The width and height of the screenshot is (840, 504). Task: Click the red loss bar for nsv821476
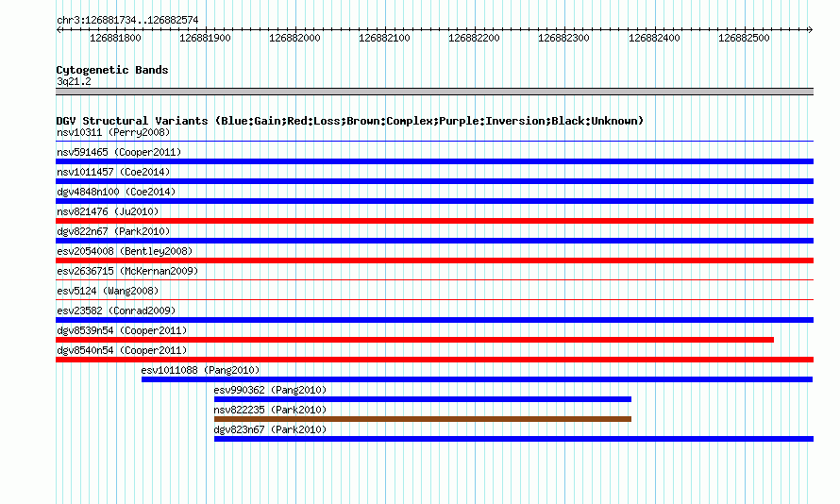[434, 221]
